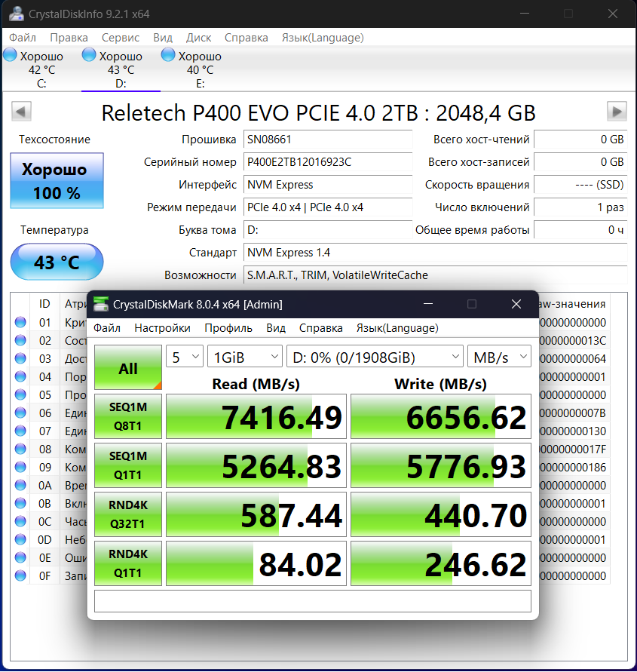Click status orb of attribute 0E row
637x672 pixels.
[20, 557]
